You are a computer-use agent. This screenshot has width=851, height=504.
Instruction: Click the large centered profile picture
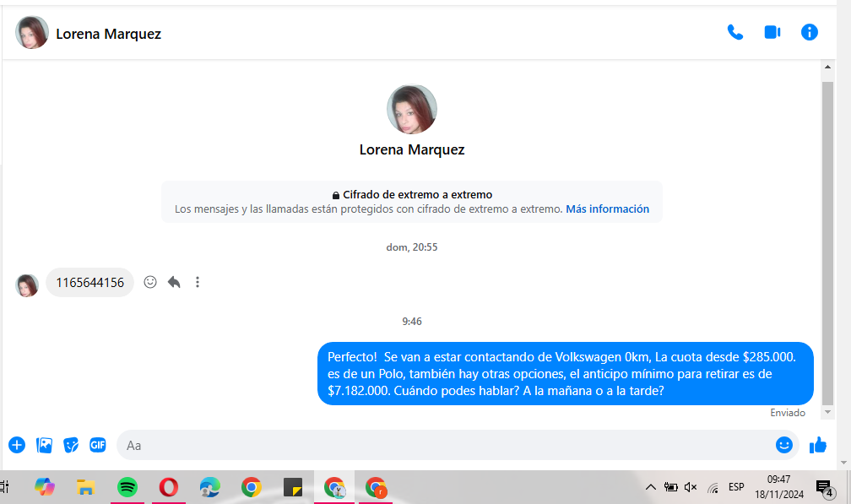point(411,109)
